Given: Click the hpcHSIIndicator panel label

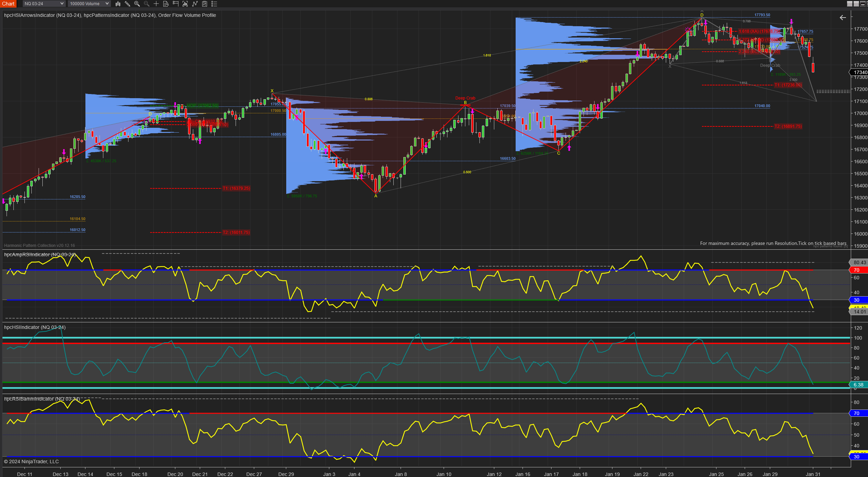Looking at the screenshot, I should (x=34, y=327).
